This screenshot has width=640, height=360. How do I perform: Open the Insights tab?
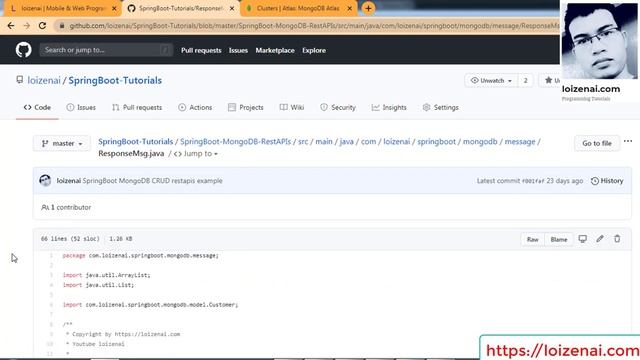(389, 107)
